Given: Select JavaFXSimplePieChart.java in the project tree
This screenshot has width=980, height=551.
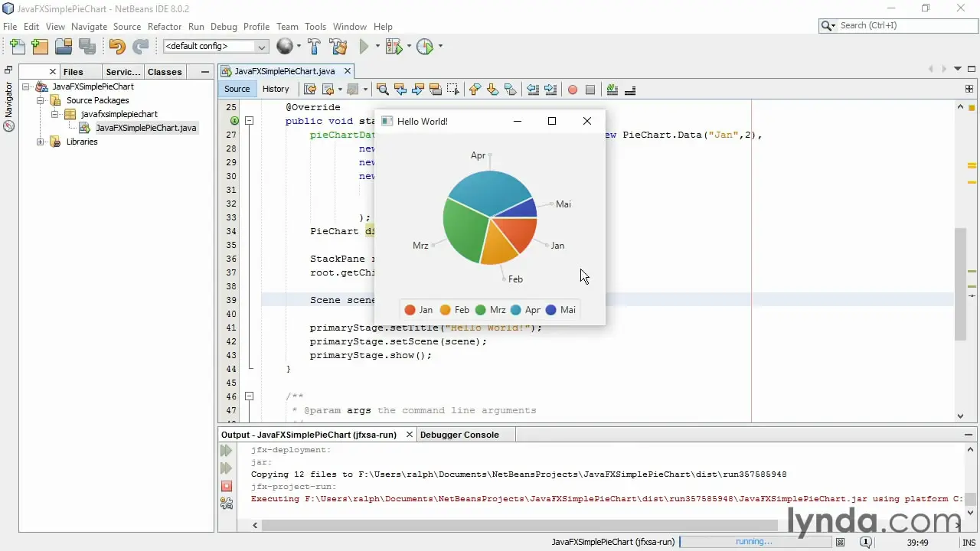Looking at the screenshot, I should coord(145,128).
